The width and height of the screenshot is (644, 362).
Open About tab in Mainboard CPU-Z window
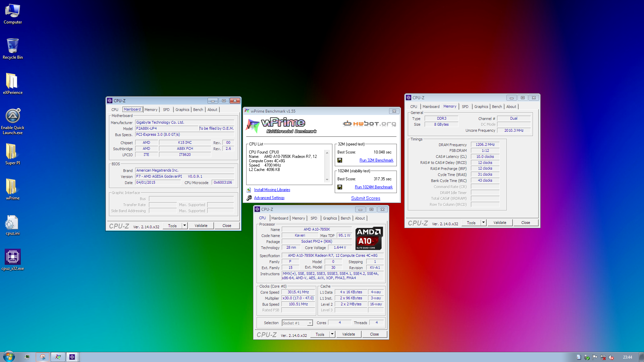click(212, 110)
